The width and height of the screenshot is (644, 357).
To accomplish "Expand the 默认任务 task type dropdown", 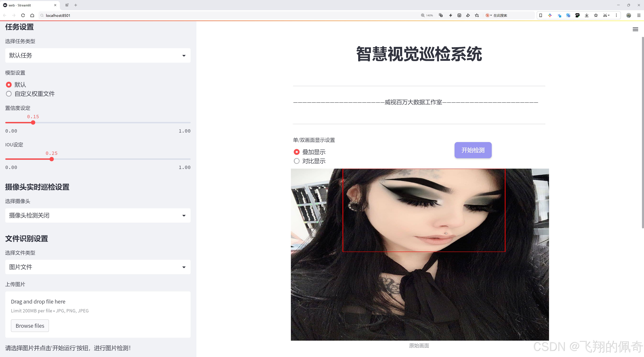I will point(98,55).
